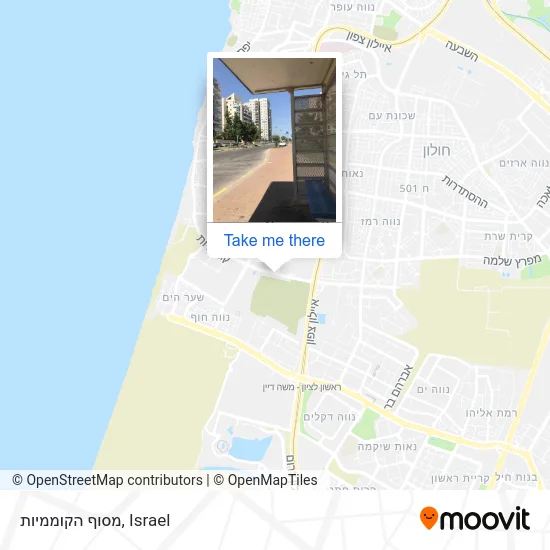Open the bus stop photo thumbnail
This screenshot has width=550, height=550.
point(274,140)
